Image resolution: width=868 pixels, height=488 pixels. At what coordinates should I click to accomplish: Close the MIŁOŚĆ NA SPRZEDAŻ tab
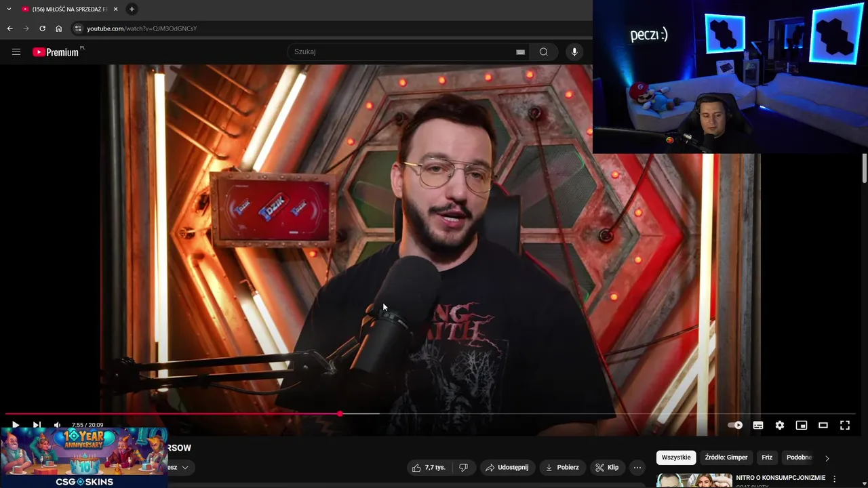click(x=115, y=9)
